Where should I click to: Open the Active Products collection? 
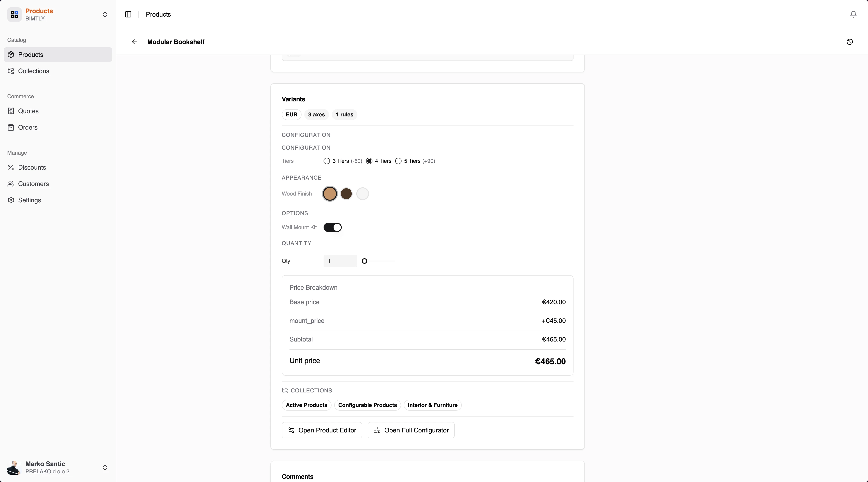pos(306,405)
